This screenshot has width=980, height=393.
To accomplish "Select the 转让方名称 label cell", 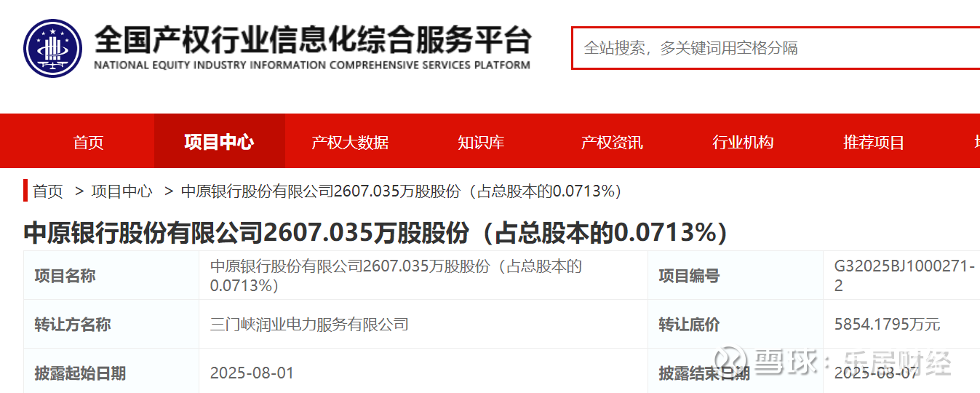I will [x=111, y=324].
